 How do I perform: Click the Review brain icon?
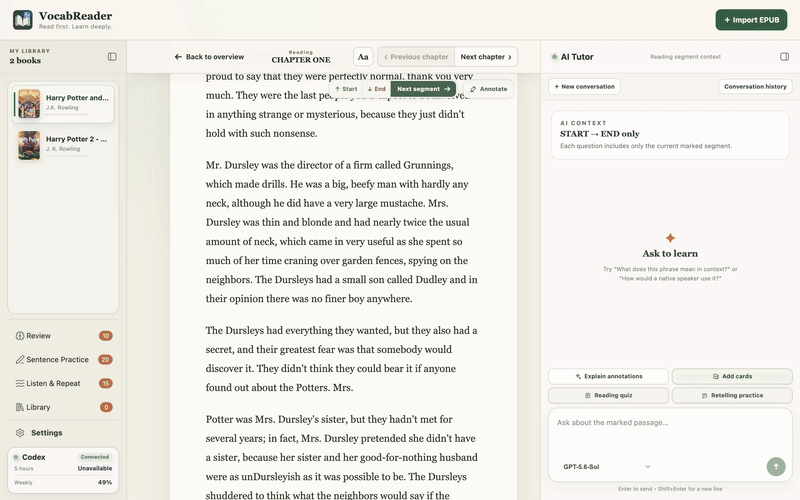tap(20, 336)
